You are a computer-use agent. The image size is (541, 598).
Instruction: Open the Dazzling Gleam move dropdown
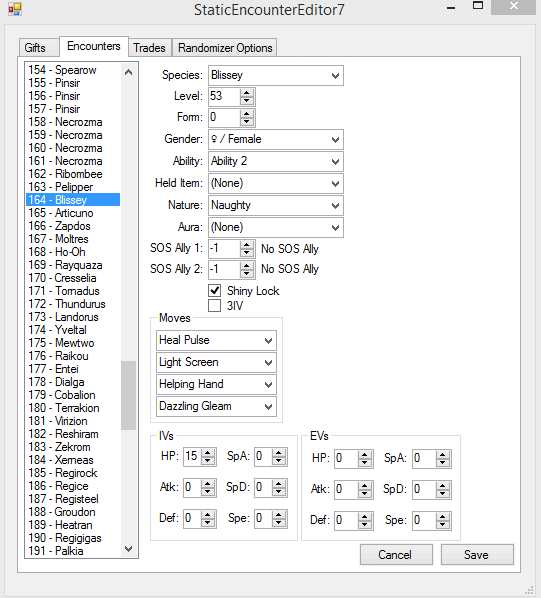pos(216,407)
